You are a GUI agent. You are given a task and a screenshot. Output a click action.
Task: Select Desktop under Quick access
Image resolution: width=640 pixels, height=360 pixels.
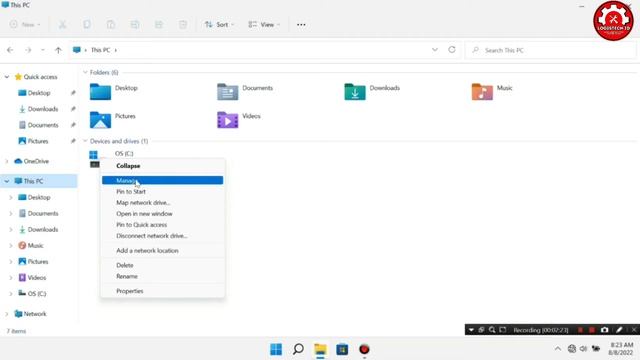[x=39, y=93]
